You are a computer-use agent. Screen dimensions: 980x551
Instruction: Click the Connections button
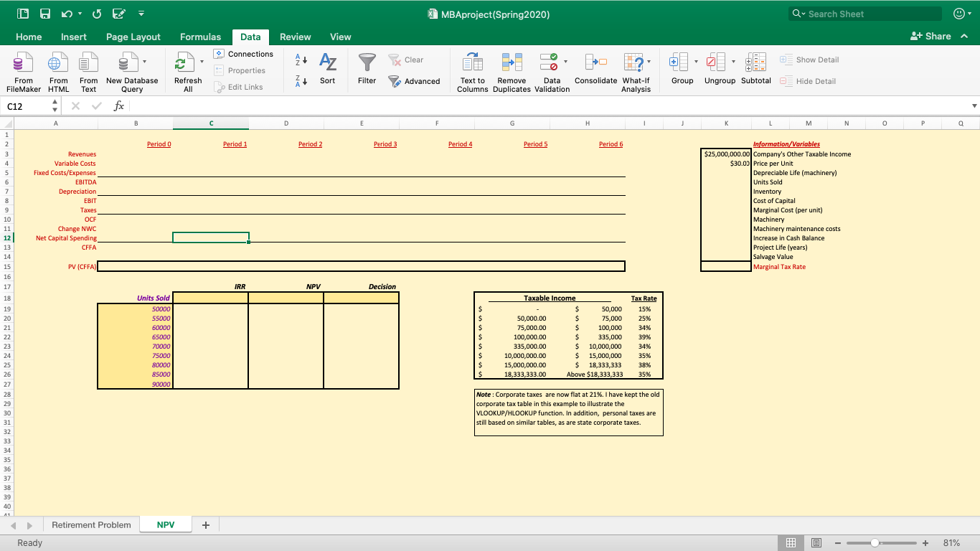click(x=244, y=54)
